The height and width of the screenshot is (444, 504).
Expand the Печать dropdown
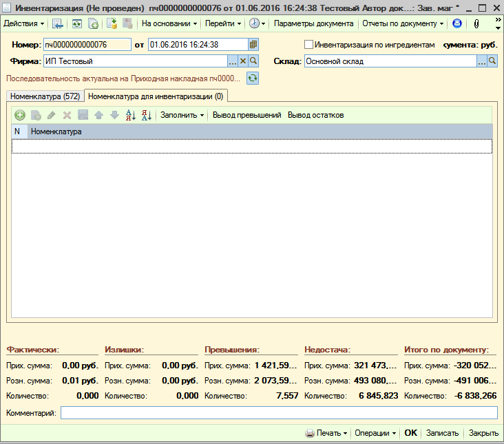(x=326, y=433)
